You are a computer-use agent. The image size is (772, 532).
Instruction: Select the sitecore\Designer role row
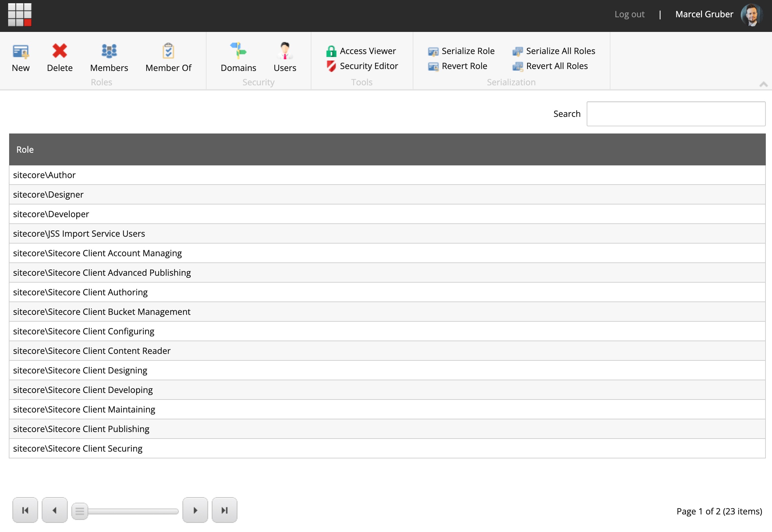387,194
